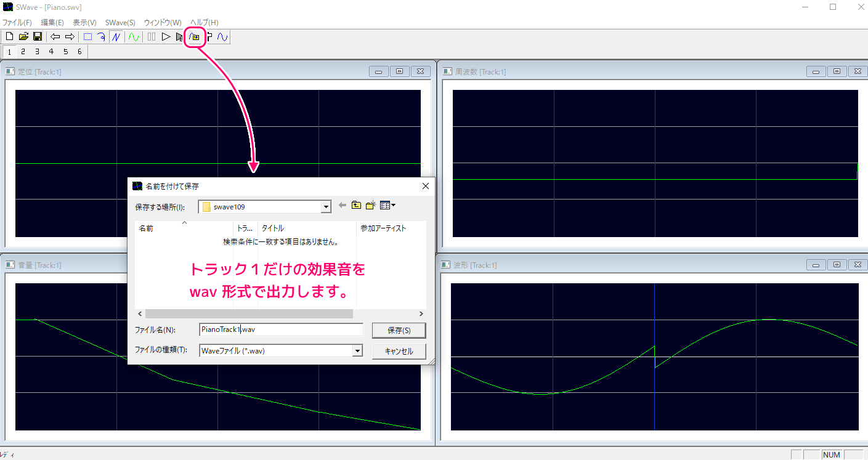Open the view menu dropdown icon

(x=387, y=205)
